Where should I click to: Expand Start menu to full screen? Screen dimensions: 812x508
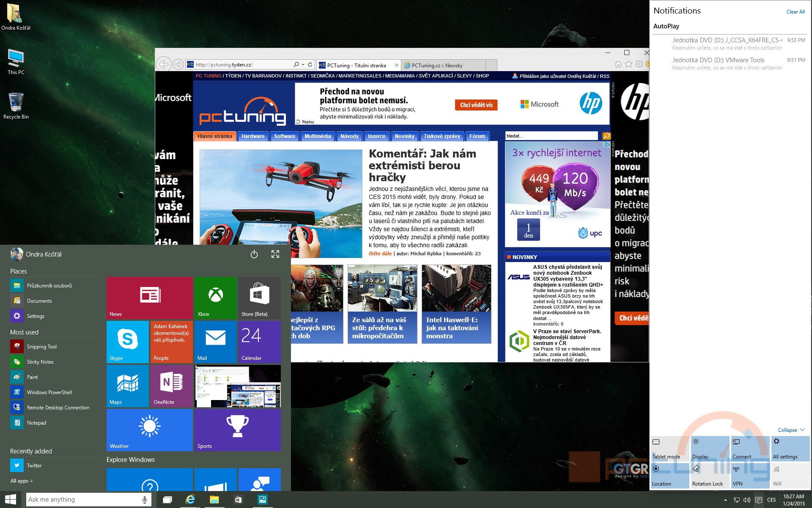pyautogui.click(x=275, y=254)
